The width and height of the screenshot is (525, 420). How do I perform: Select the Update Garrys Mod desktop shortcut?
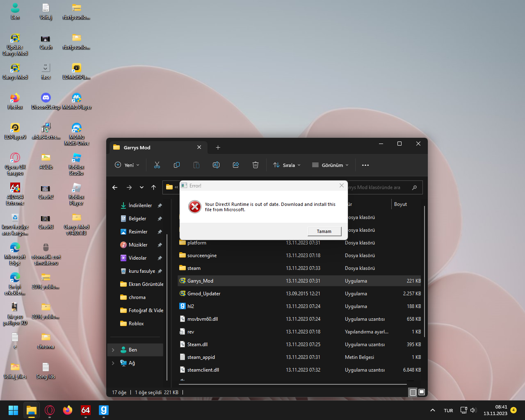coord(15,44)
